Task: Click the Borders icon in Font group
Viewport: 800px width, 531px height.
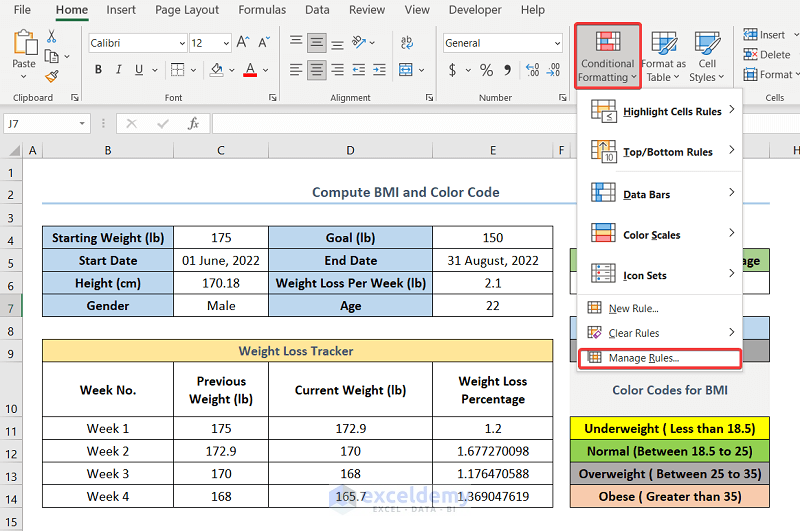Action: [177, 70]
